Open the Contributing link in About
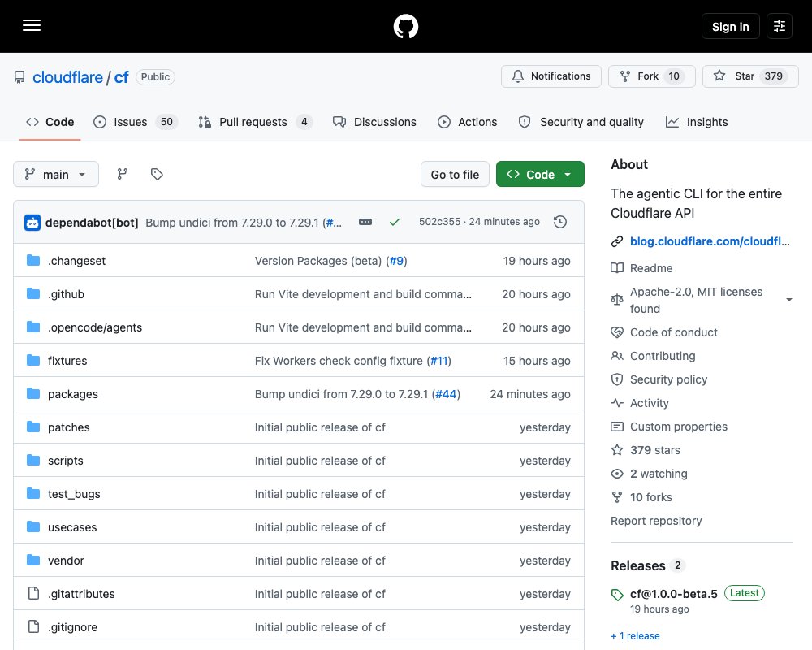The image size is (812, 650). pos(663,356)
